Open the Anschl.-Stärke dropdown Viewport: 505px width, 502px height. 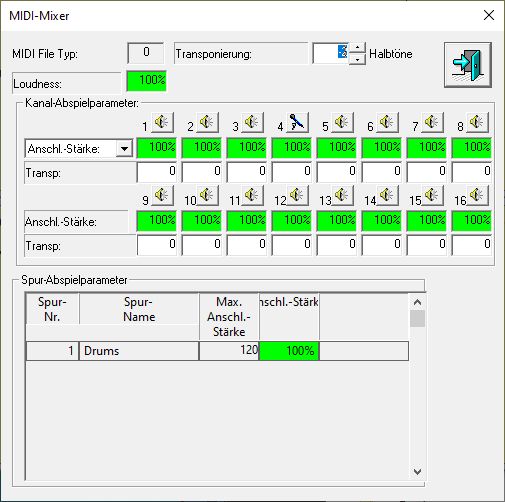124,149
